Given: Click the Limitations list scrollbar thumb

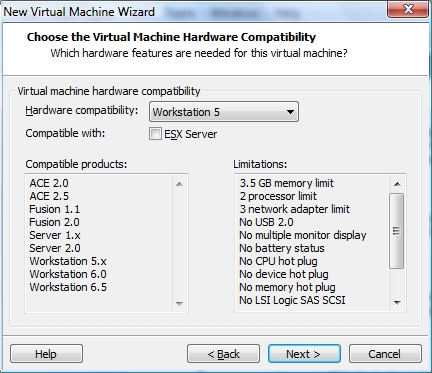Looking at the screenshot, I should [x=397, y=231].
